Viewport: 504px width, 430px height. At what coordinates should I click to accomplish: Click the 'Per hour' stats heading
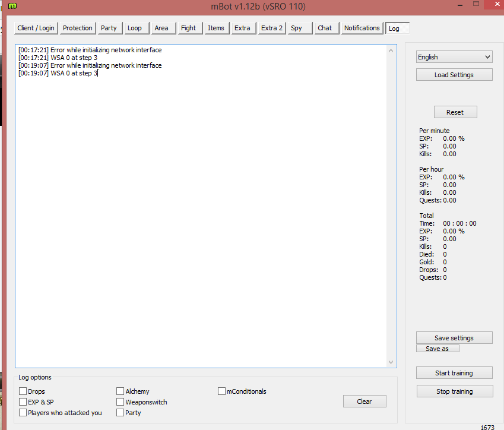pos(432,169)
